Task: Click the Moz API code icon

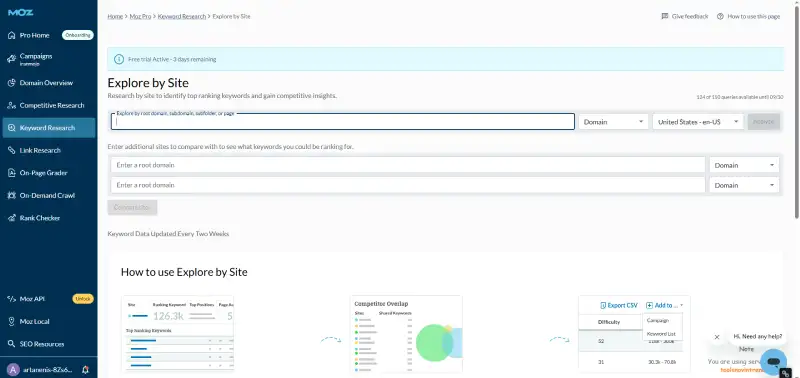Action: [12, 299]
